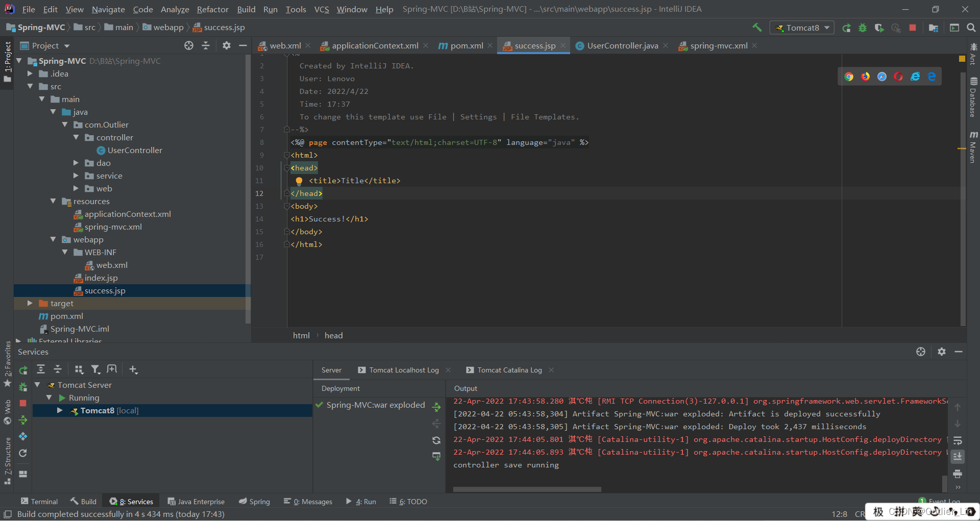Toggle scroll to end in Output console
Screen dimensions: 980x521
click(958, 457)
